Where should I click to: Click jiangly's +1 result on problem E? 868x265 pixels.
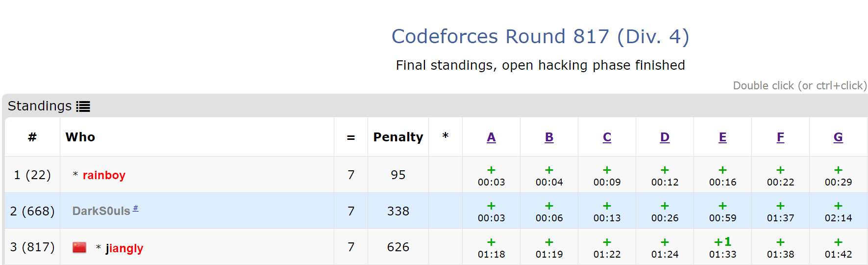722,247
